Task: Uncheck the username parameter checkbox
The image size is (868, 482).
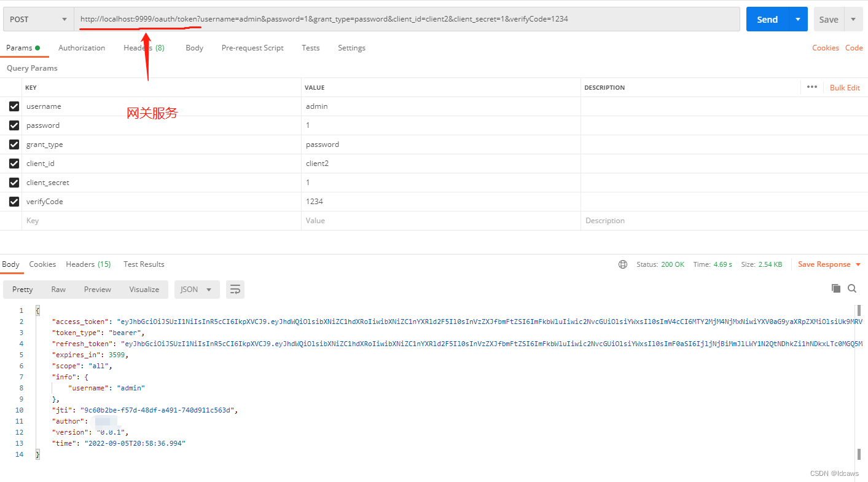Action: point(14,106)
